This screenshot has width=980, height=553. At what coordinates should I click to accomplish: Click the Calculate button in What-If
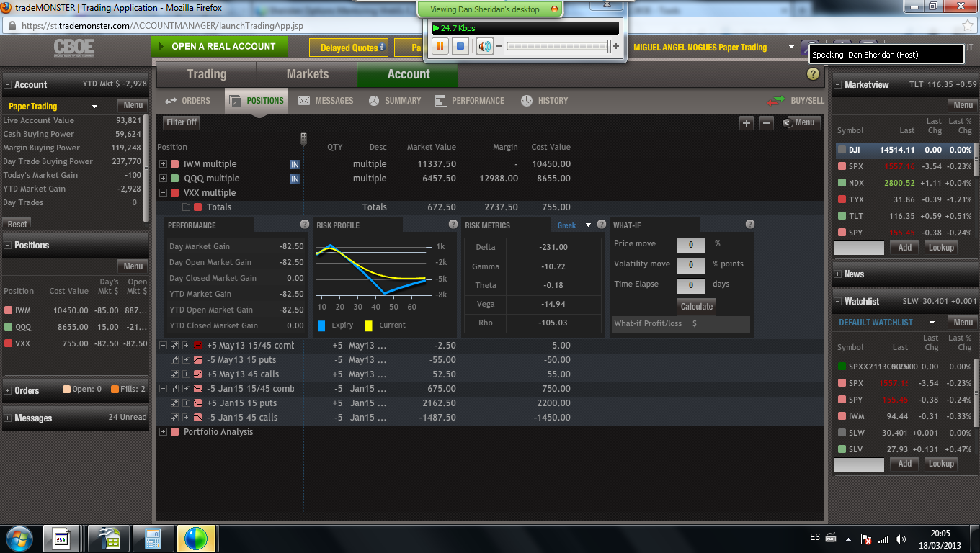(697, 306)
